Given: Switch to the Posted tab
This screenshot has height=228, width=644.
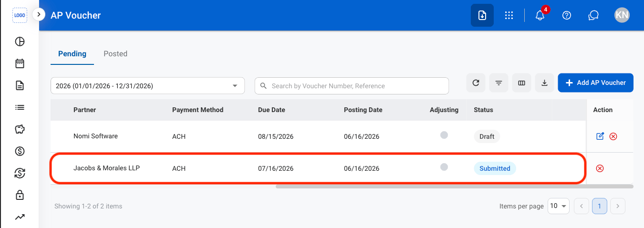Looking at the screenshot, I should (115, 53).
